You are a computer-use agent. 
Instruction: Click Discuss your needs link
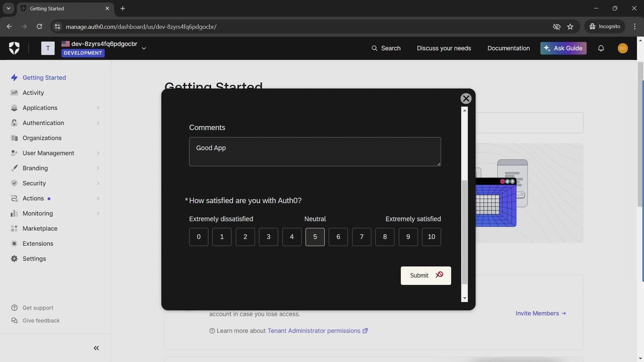tap(444, 48)
